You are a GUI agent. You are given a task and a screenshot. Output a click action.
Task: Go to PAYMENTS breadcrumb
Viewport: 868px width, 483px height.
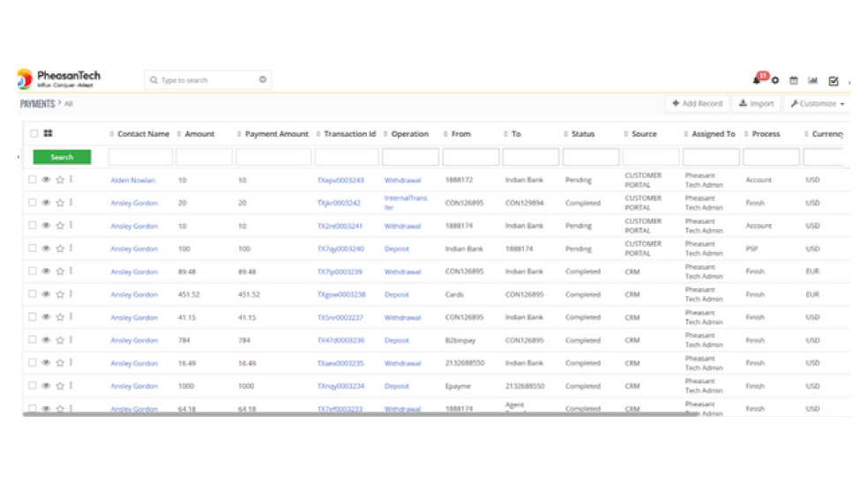[37, 104]
